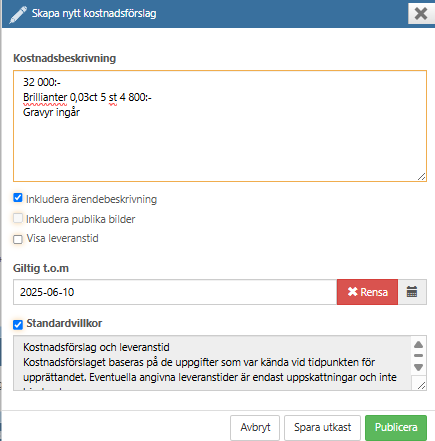The image size is (435, 441).
Task: Click the scrollbar thumb in Standardvillkor box
Action: point(419,355)
